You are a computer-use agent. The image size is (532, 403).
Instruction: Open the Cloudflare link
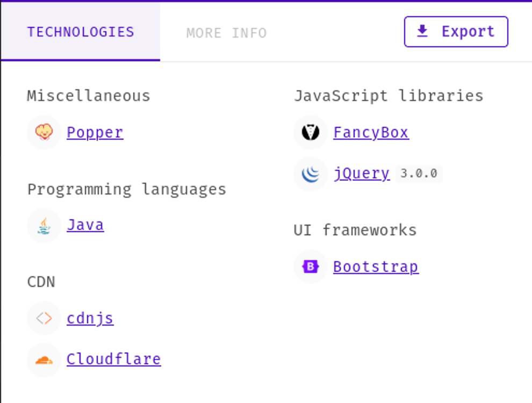(x=114, y=359)
